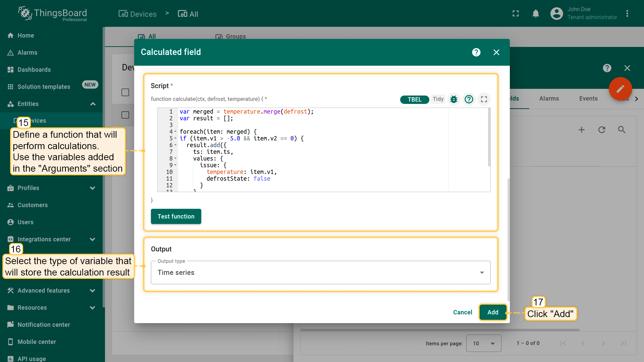Open notifications bell icon
Screen dimensions: 644x362
[536, 14]
